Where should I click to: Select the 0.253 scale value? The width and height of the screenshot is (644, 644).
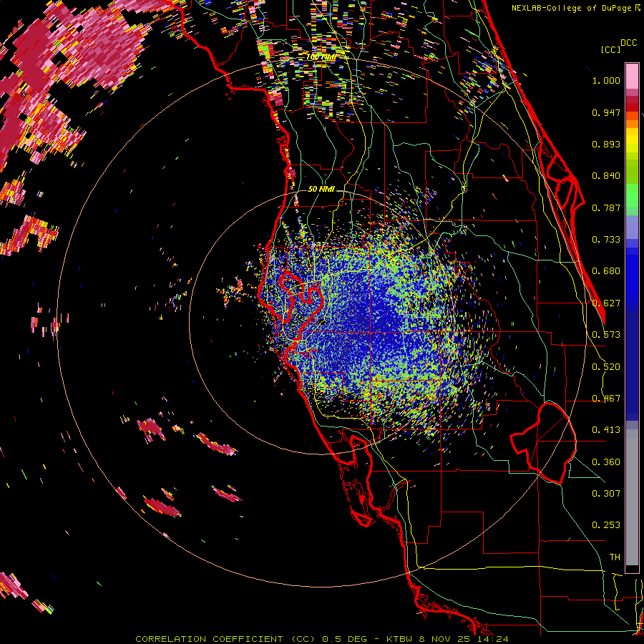[x=606, y=525]
